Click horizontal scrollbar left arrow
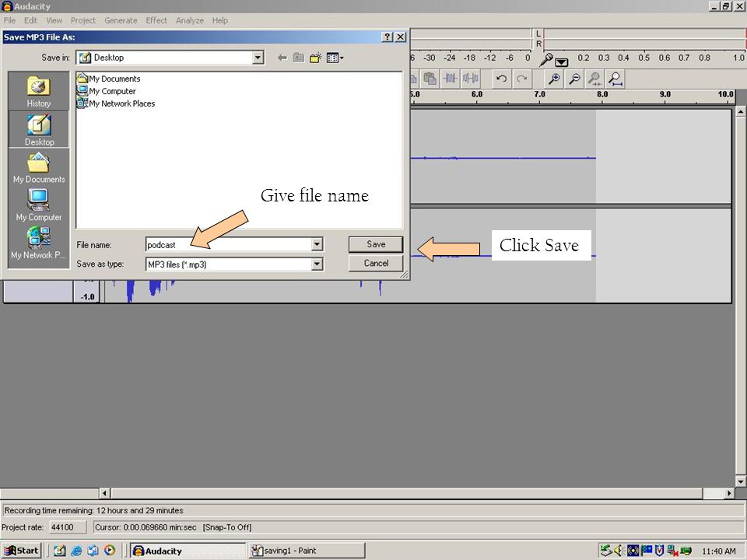Viewport: 747px width, 560px height. (104, 493)
